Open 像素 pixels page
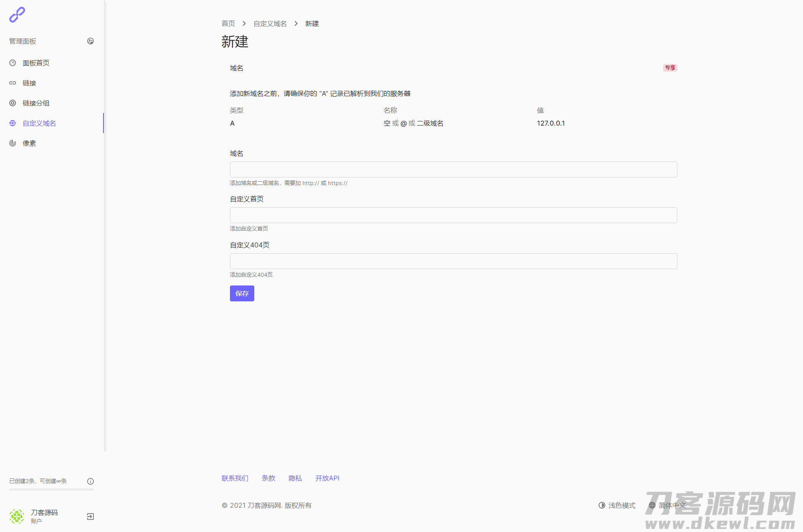This screenshot has height=532, width=803. pyautogui.click(x=29, y=143)
